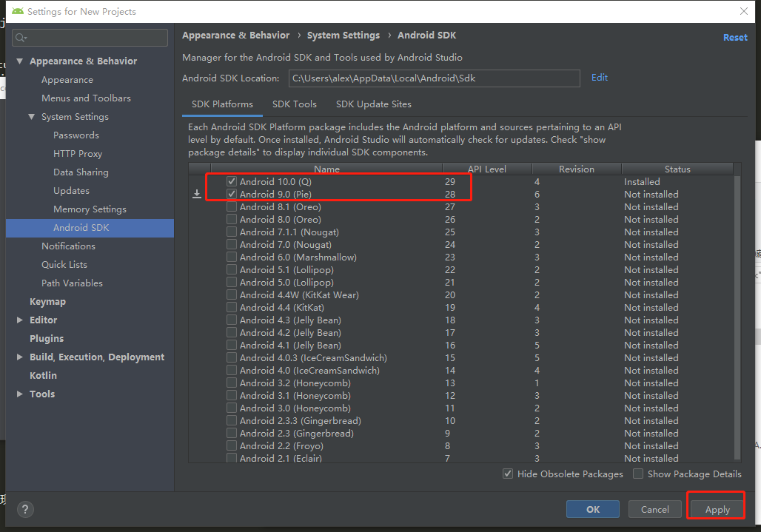Select Appearance in the settings tree

(x=67, y=80)
